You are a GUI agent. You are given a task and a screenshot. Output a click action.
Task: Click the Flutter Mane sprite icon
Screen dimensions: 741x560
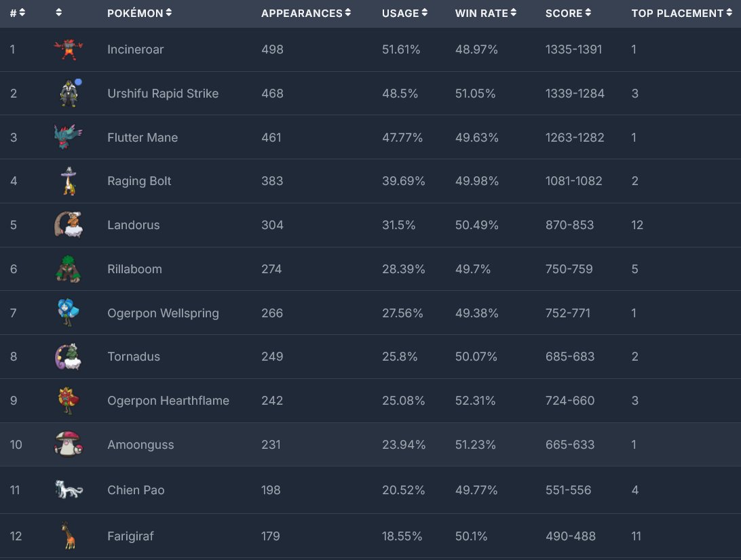68,137
